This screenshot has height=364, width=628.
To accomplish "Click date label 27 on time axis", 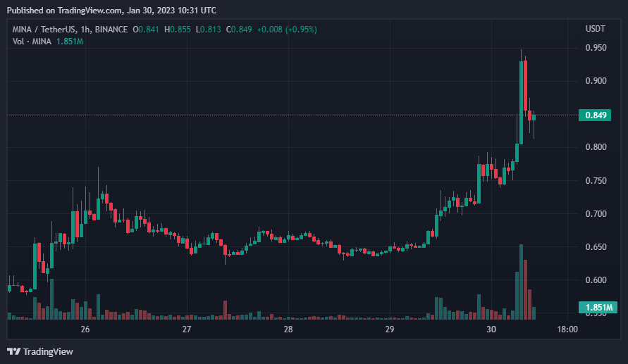I will 187,330.
